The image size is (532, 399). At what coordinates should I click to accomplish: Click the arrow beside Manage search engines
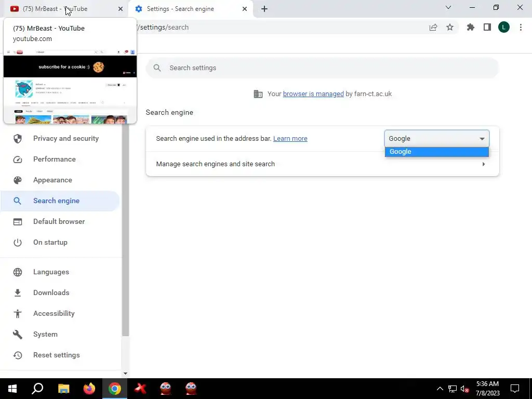point(484,164)
